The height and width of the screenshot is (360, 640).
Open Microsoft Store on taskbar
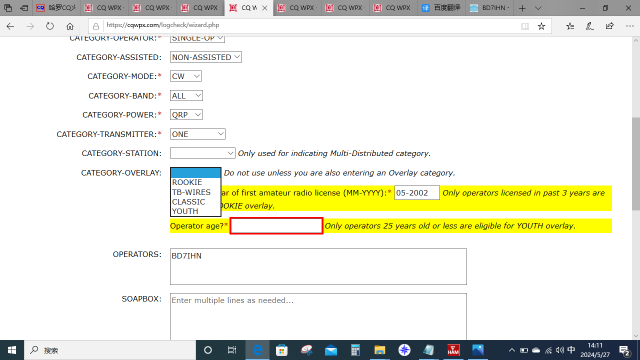282,350
